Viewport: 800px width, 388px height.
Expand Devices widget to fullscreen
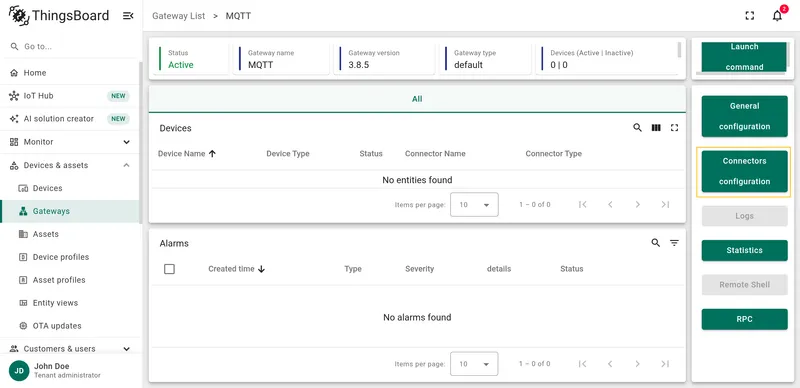pyautogui.click(x=674, y=128)
